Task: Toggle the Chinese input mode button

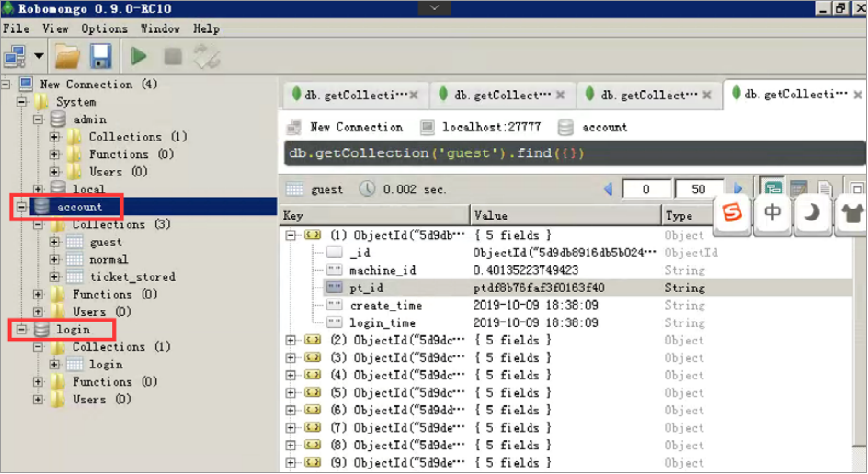Action: [771, 213]
